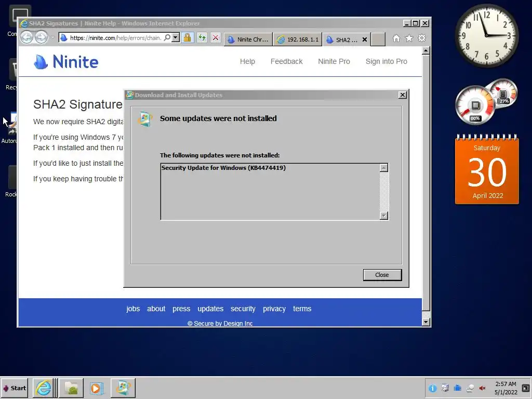Image resolution: width=532 pixels, height=399 pixels.
Task: Click the update list scroll up arrow
Action: pyautogui.click(x=384, y=168)
